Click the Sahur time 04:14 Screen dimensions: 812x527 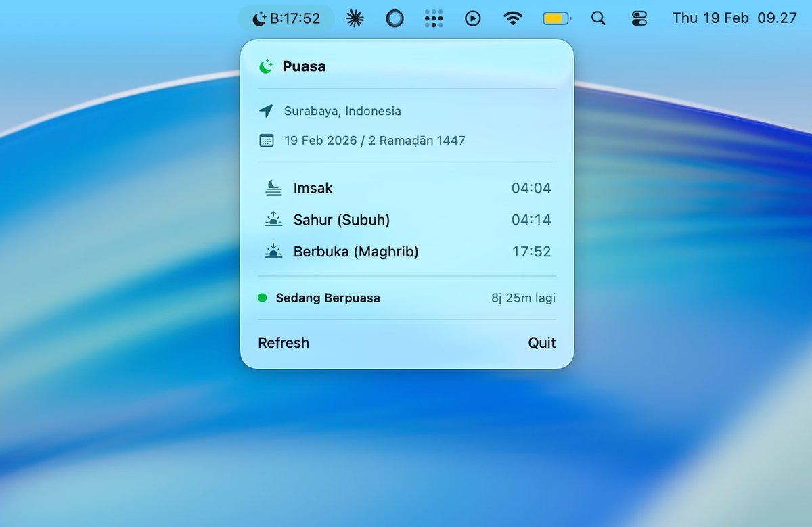pyautogui.click(x=531, y=220)
